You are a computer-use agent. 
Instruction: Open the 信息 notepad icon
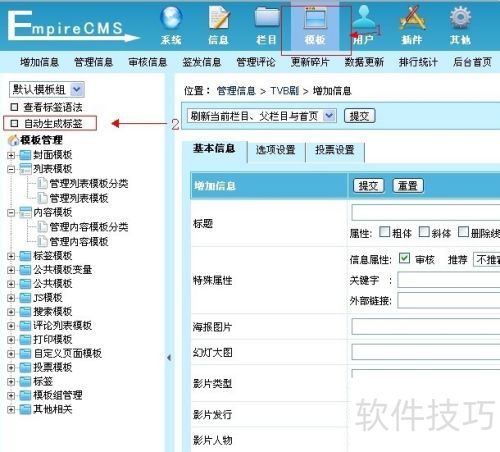(219, 17)
